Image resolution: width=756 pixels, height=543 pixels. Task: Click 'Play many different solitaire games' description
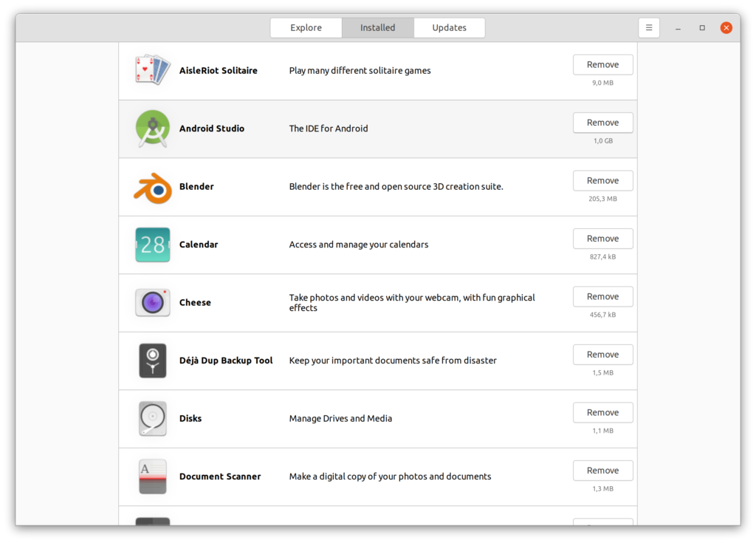click(x=360, y=70)
